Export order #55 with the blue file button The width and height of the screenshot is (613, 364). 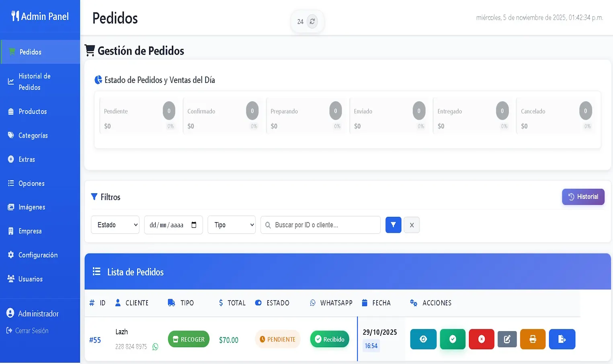[x=562, y=339]
